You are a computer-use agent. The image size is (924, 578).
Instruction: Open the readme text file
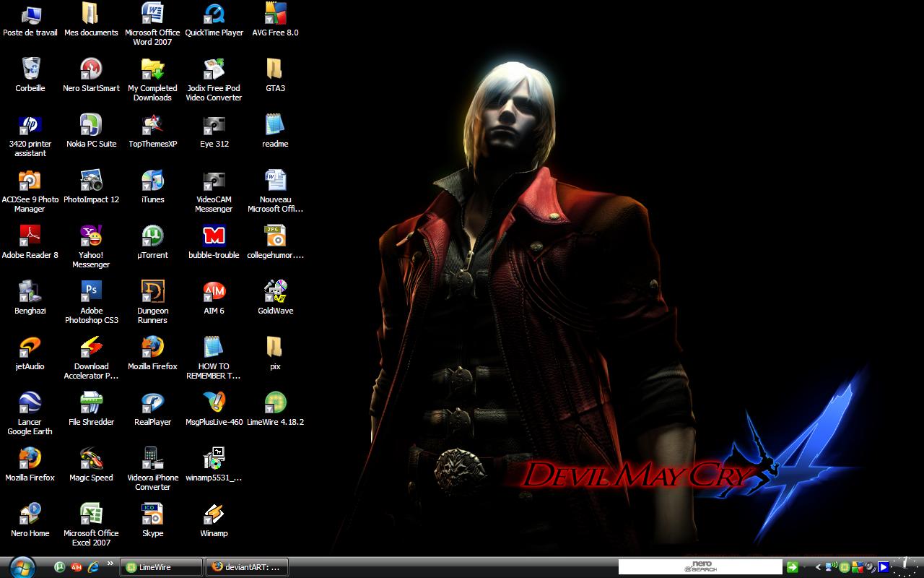pos(275,131)
